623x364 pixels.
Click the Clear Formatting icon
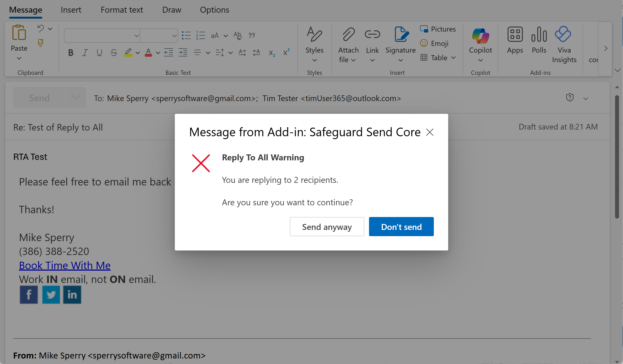pyautogui.click(x=237, y=35)
